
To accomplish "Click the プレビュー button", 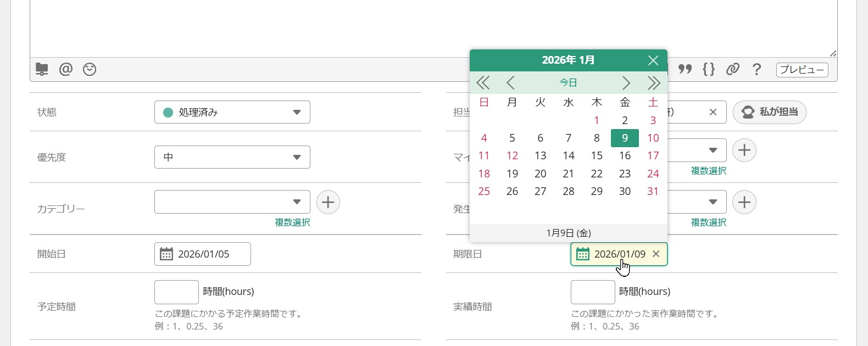I will tap(802, 70).
